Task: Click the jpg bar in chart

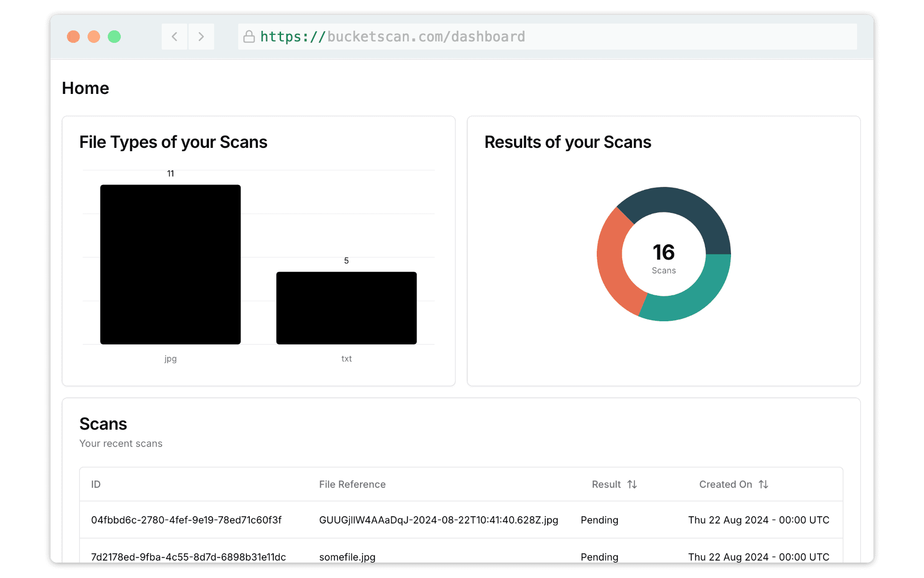Action: coord(170,264)
